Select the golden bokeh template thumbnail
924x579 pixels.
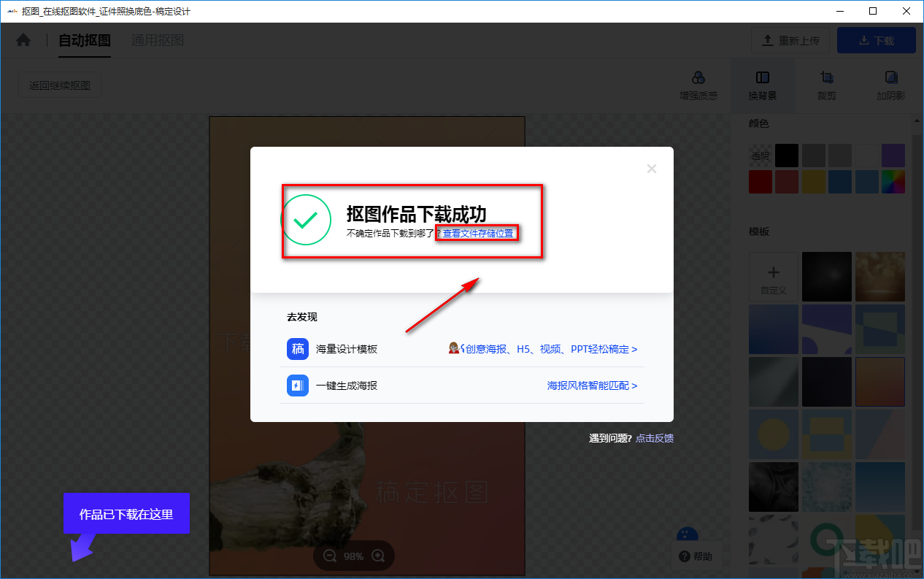(880, 277)
